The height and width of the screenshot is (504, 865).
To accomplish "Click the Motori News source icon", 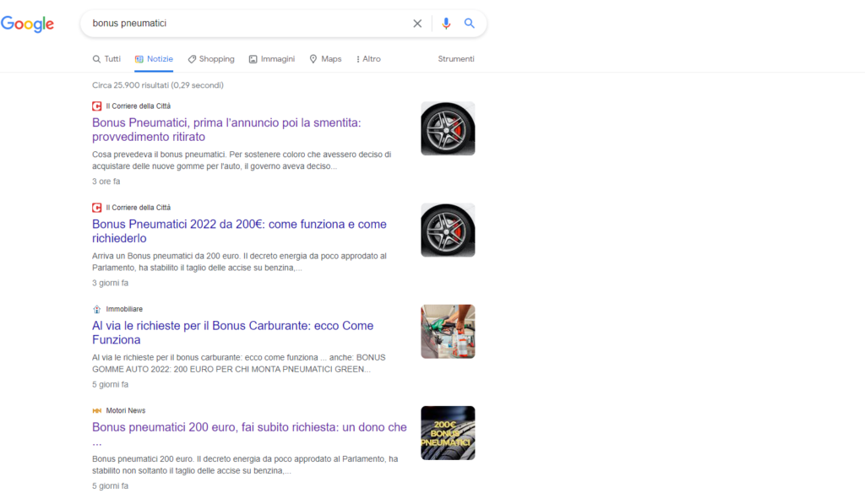I will 95,410.
